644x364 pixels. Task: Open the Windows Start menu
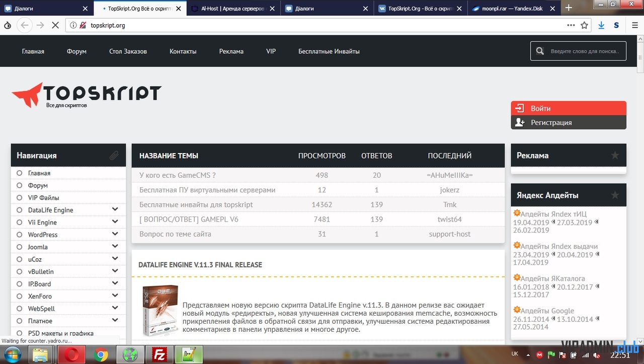click(x=12, y=354)
